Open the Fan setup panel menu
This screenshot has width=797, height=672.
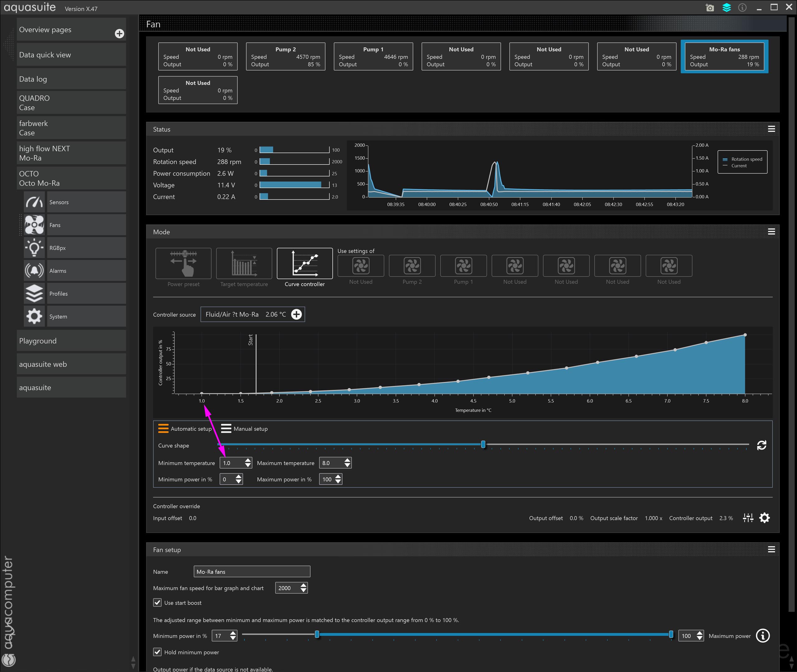point(771,549)
